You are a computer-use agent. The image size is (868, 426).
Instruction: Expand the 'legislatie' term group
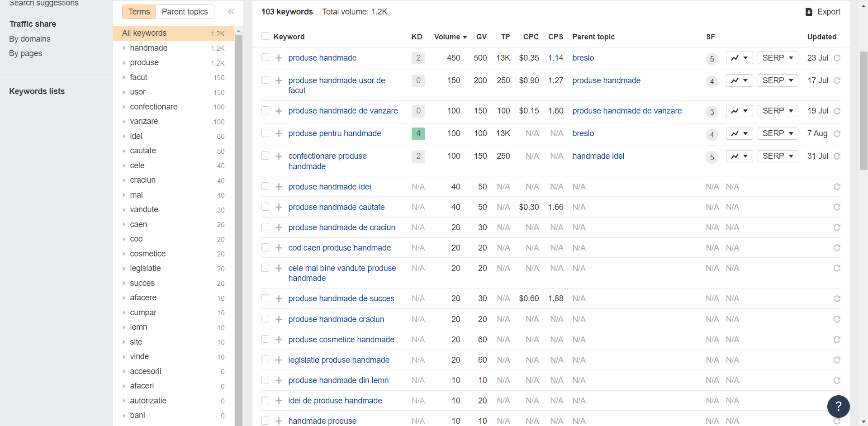(124, 268)
